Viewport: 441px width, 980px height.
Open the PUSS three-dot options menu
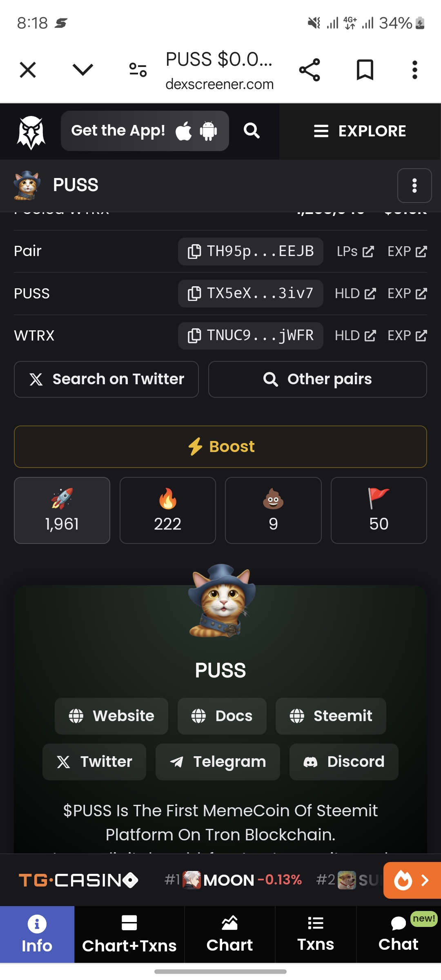pyautogui.click(x=414, y=185)
